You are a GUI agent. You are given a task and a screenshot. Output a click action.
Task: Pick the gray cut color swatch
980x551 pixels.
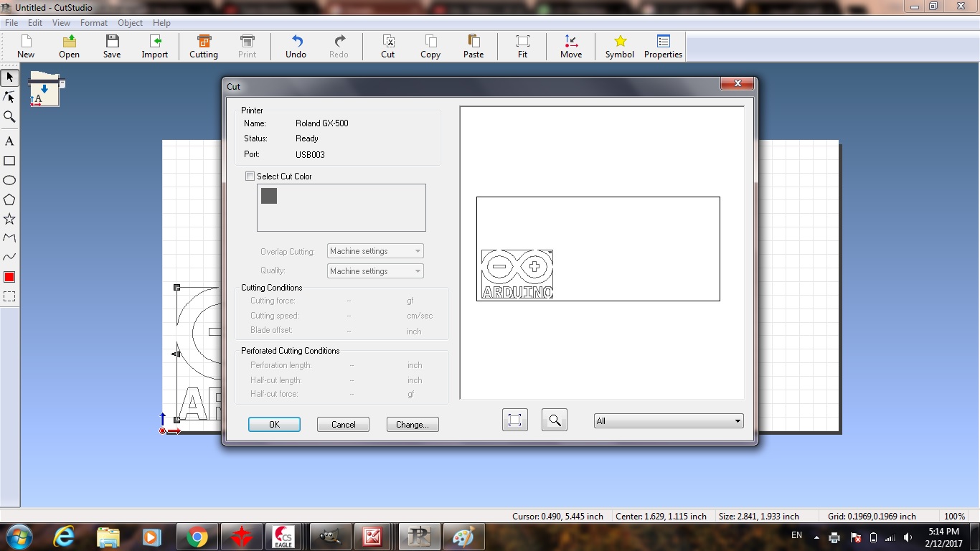point(269,196)
